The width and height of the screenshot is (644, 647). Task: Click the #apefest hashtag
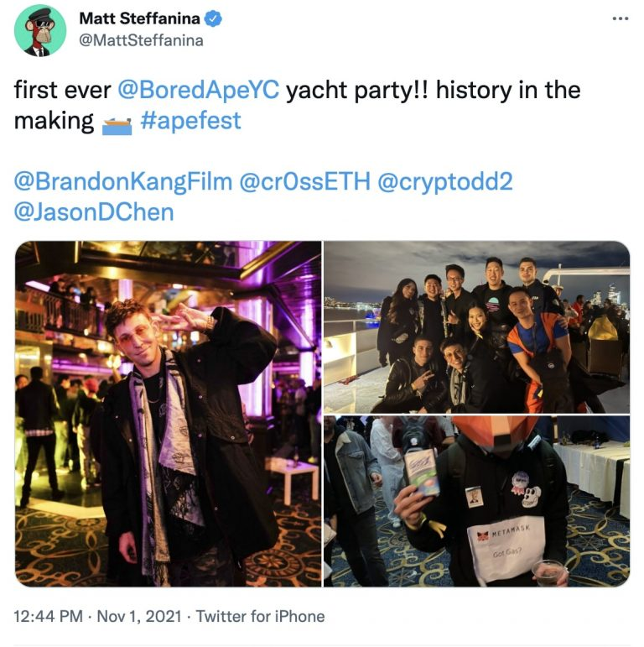(x=191, y=121)
